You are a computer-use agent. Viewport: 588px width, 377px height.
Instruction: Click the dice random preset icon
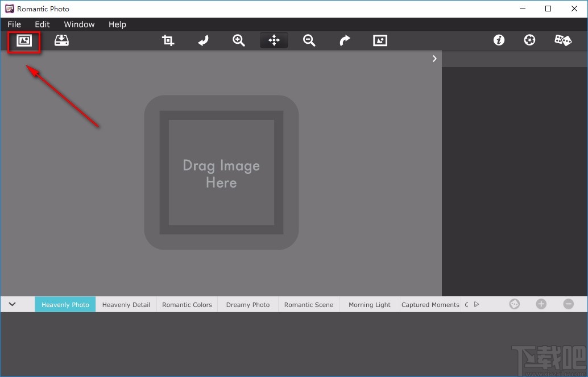(x=563, y=40)
